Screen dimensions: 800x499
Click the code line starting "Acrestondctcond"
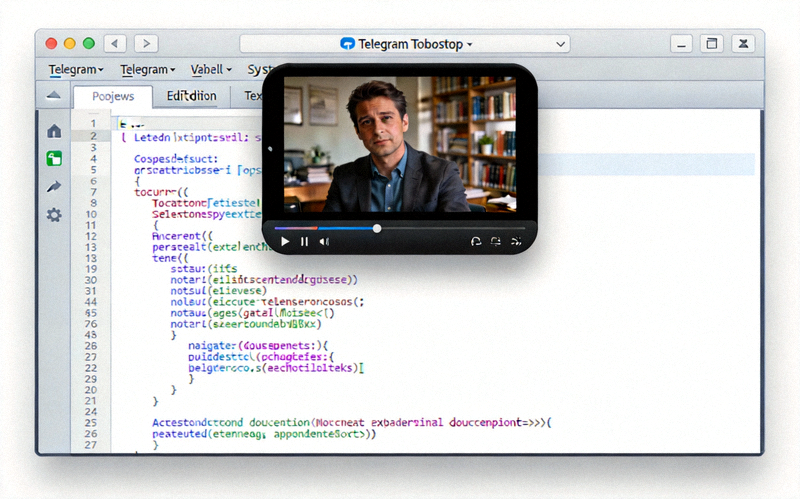click(x=352, y=422)
